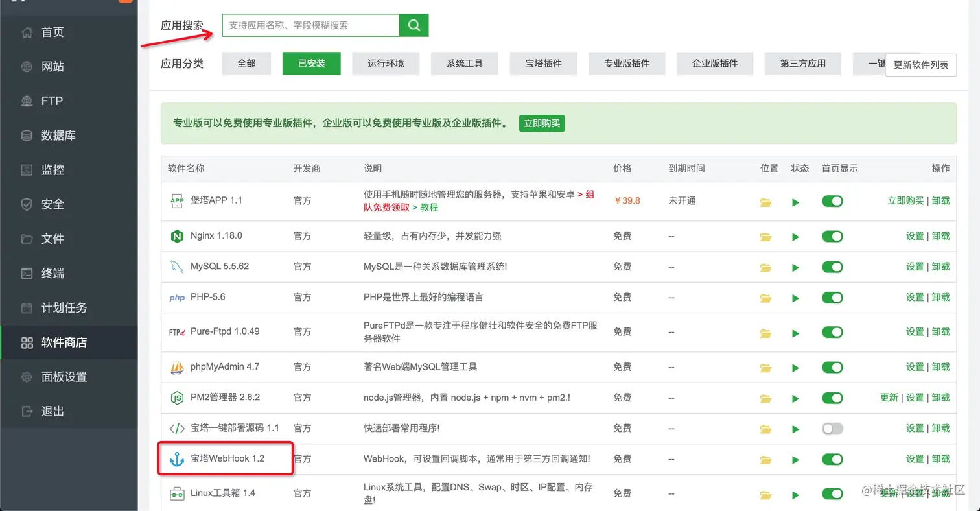This screenshot has width=980, height=511.
Task: Open folder location for PHP-5.6
Action: pyautogui.click(x=765, y=298)
